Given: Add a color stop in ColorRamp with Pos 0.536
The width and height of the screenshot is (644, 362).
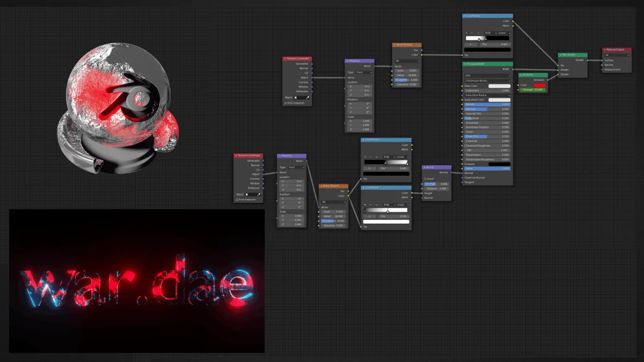Looking at the screenshot, I should pos(365,205).
